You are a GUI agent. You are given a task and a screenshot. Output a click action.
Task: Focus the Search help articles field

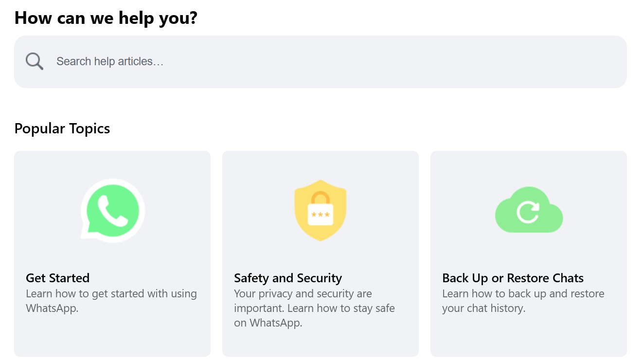(292, 62)
